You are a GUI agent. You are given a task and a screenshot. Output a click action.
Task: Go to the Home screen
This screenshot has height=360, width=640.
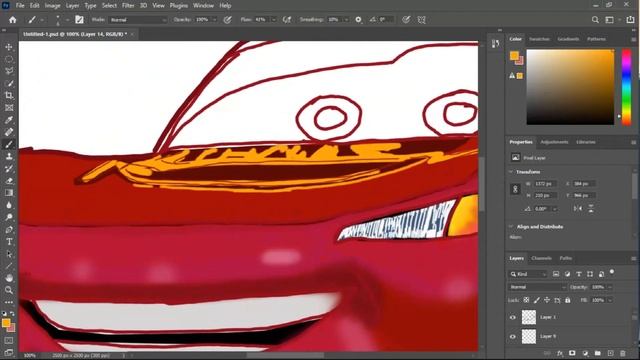[x=13, y=20]
